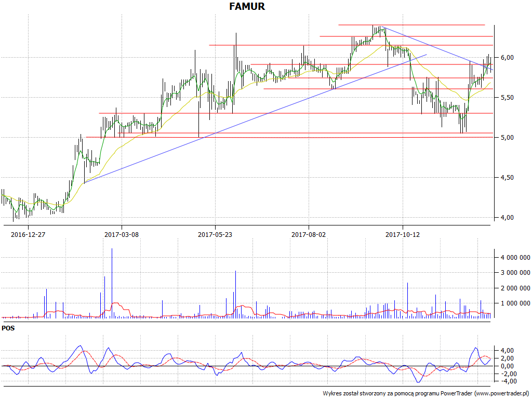Viewport: 532px width, 399px height.
Task: Click the 6,00 price axis label
Action: [x=507, y=58]
